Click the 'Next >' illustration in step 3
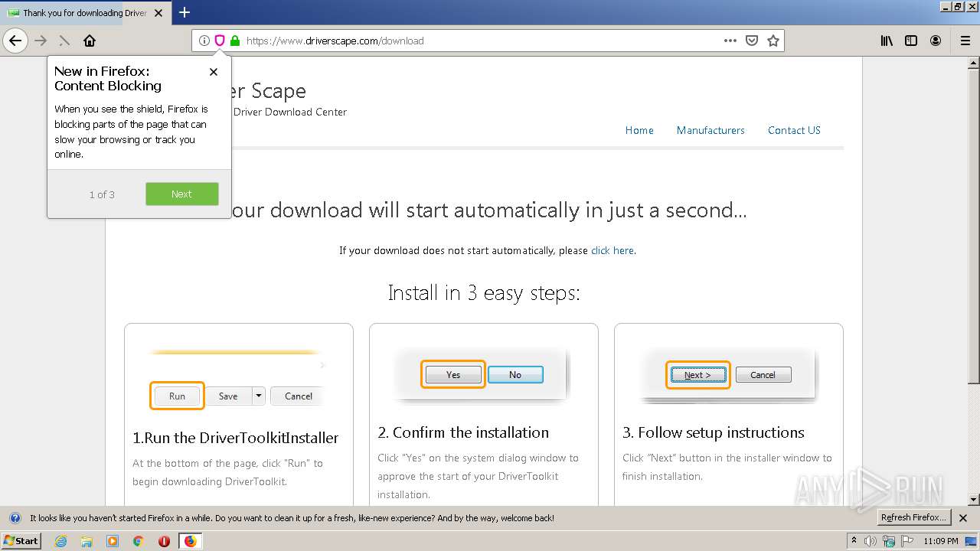Image resolution: width=980 pixels, height=551 pixels. 697,375
